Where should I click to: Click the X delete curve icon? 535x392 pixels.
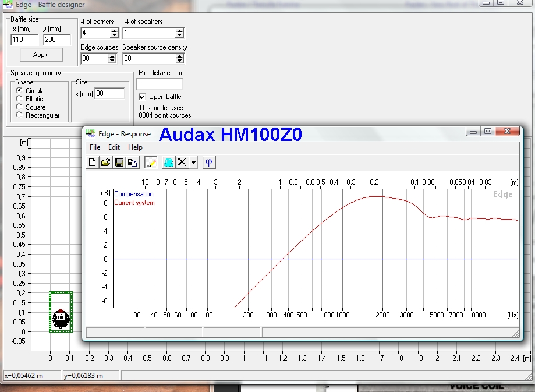pyautogui.click(x=182, y=163)
